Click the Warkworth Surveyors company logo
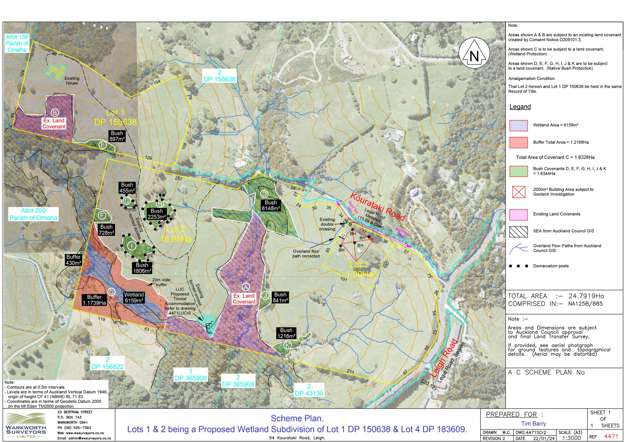Image resolution: width=639 pixels, height=442 pixels. coord(31,424)
